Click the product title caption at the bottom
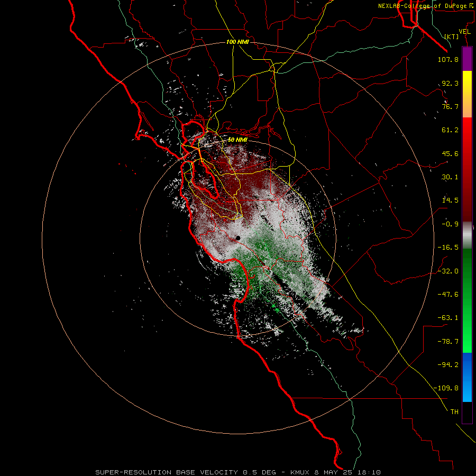The width and height of the screenshot is (476, 476). (238, 472)
